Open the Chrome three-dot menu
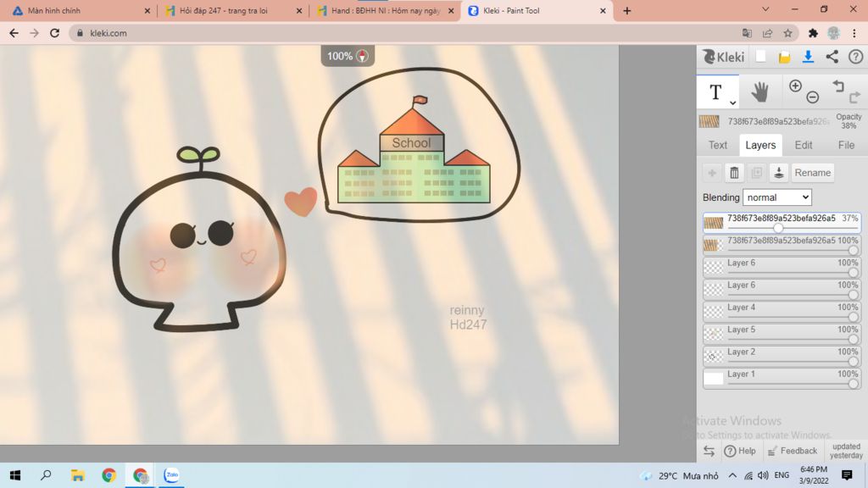 tap(854, 33)
